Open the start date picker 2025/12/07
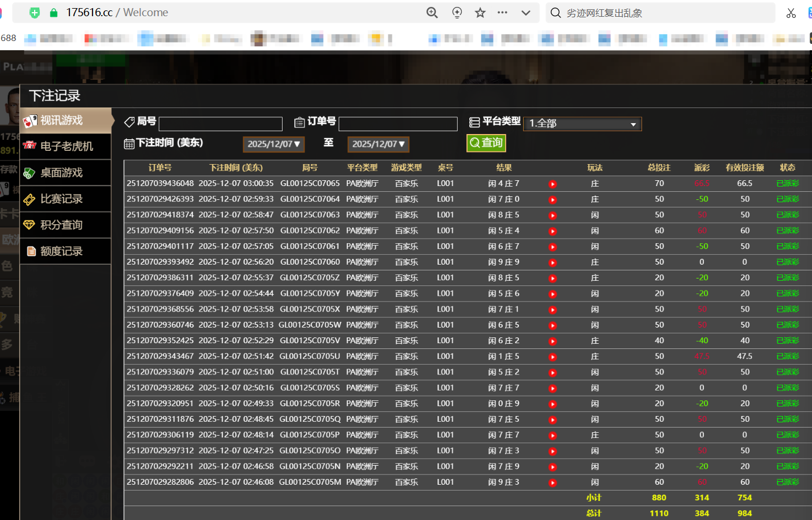This screenshot has width=812, height=520. pyautogui.click(x=274, y=144)
